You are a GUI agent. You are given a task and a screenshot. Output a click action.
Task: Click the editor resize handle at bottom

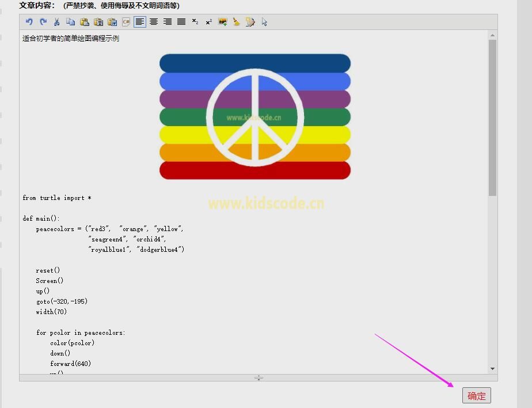(259, 378)
